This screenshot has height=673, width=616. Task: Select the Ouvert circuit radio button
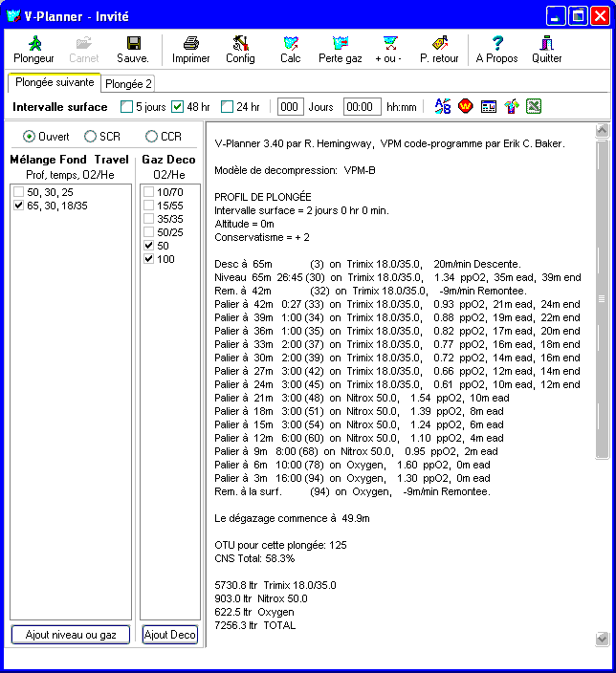click(29, 137)
